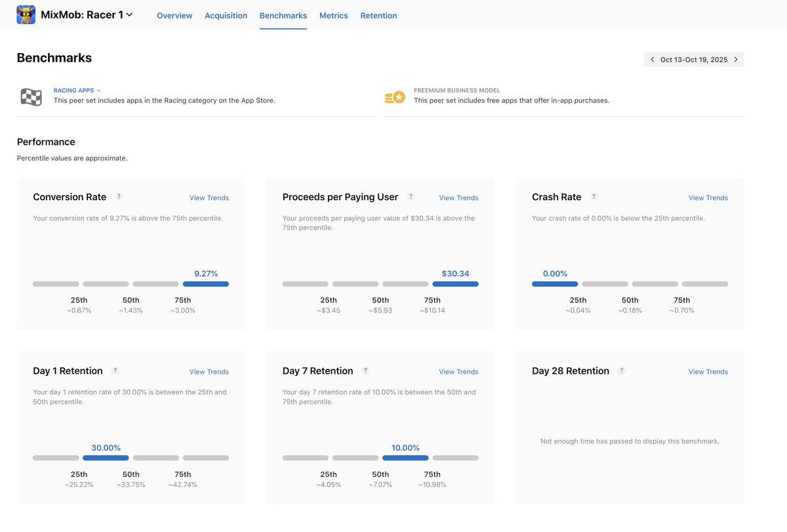Click the Oct 13-Oct 19, 2025 date range
787x532 pixels.
coord(694,60)
